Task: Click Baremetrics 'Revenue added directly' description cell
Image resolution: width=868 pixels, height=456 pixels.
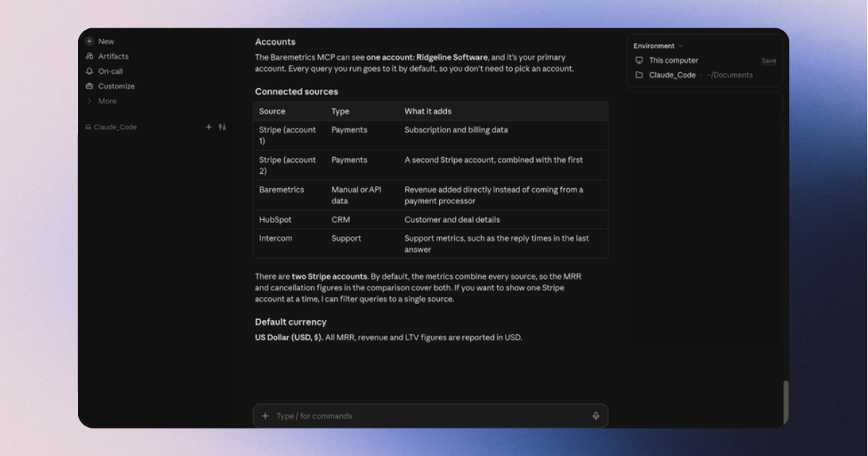Action: click(x=494, y=195)
